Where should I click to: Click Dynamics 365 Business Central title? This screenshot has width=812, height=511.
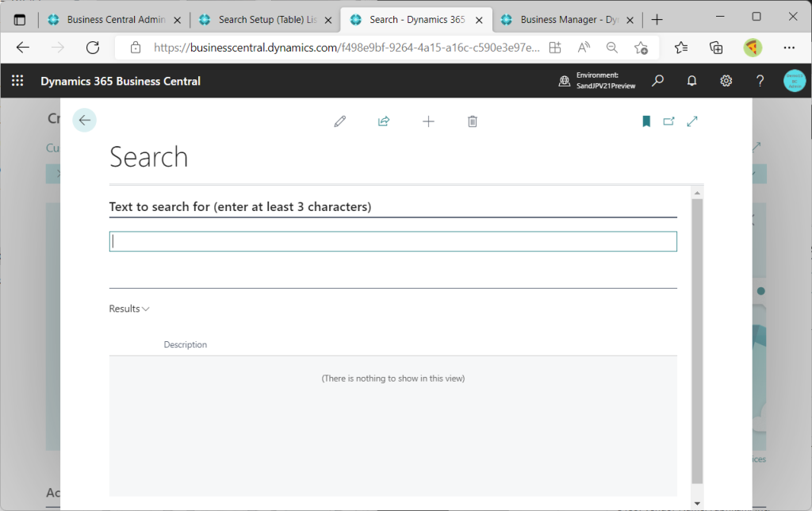click(121, 82)
